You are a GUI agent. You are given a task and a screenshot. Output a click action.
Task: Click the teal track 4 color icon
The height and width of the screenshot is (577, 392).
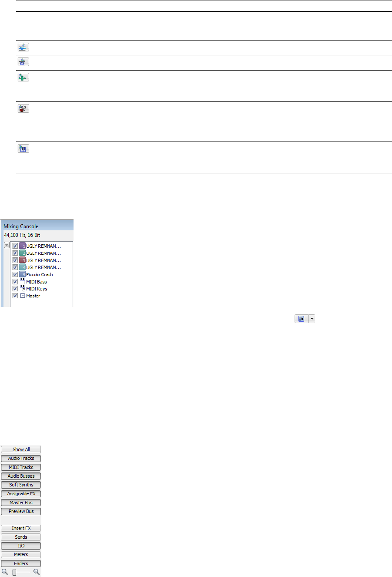[23, 267]
